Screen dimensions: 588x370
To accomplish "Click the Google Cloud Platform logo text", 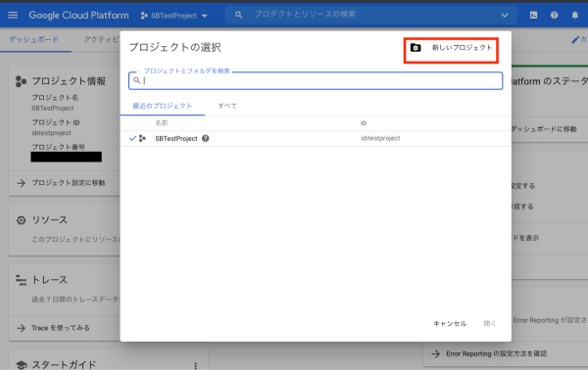I will tap(78, 16).
